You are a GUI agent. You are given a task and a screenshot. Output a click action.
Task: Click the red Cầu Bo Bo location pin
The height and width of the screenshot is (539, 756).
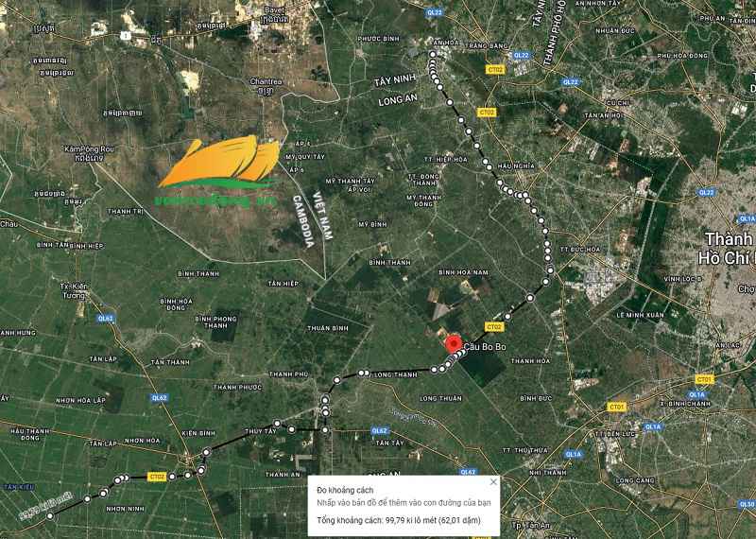[x=453, y=344]
